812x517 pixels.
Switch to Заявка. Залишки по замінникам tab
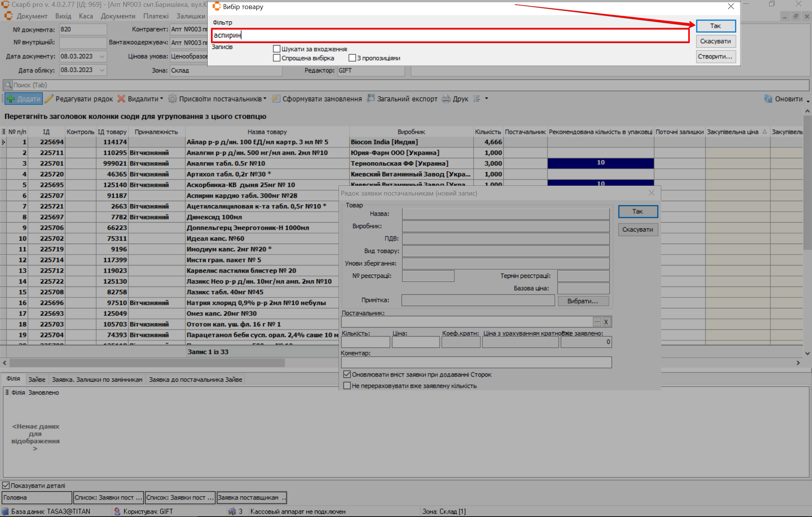coord(97,379)
